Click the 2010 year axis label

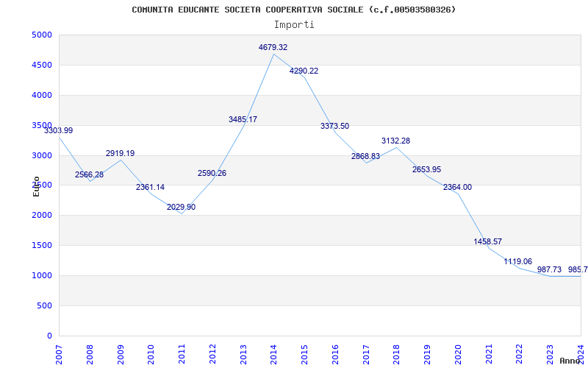coord(151,354)
